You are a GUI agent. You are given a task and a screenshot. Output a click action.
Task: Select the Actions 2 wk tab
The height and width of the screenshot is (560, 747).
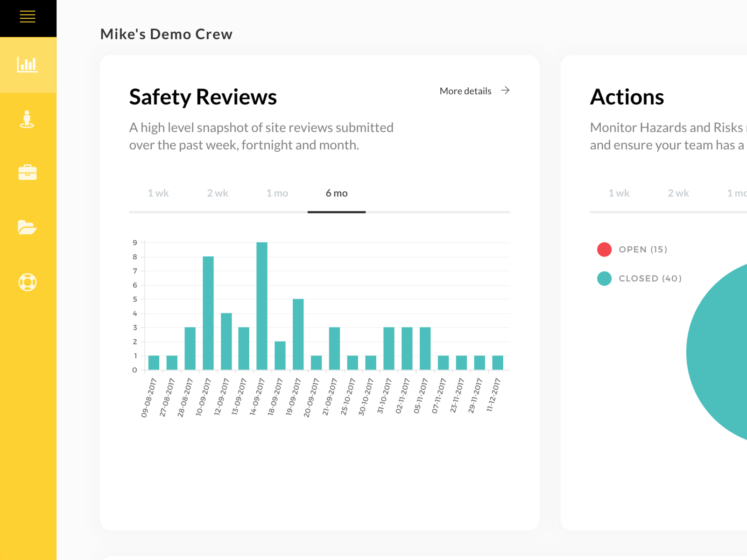coord(678,193)
